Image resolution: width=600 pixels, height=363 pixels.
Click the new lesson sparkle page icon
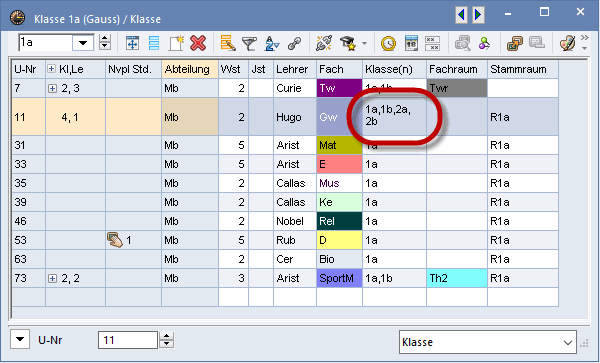176,43
